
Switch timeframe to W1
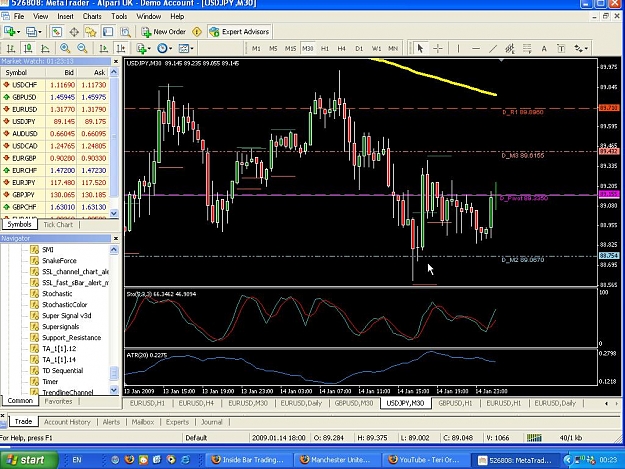(x=376, y=49)
